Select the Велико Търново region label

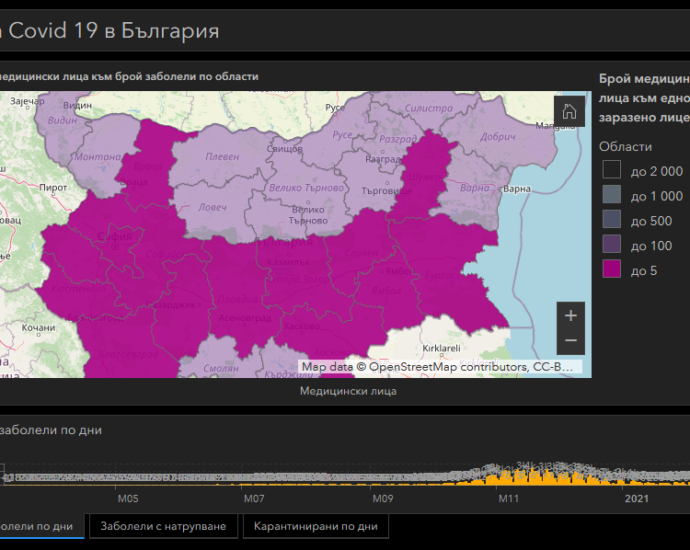pos(307,188)
